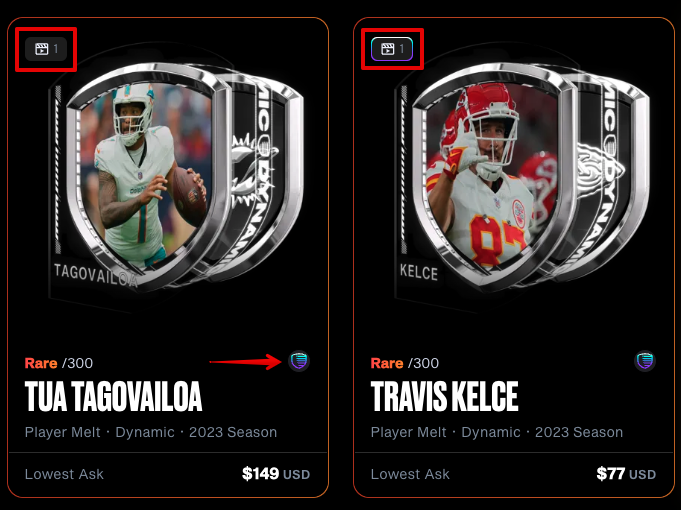681x510 pixels.
Task: Click the video count badge on Kelce card
Action: coord(392,49)
